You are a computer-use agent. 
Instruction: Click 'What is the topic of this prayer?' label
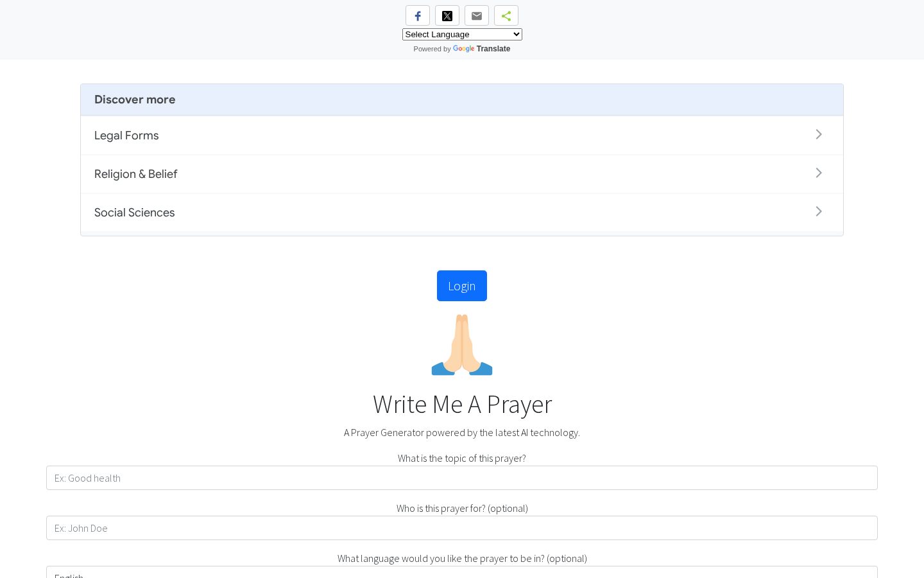tap(462, 458)
